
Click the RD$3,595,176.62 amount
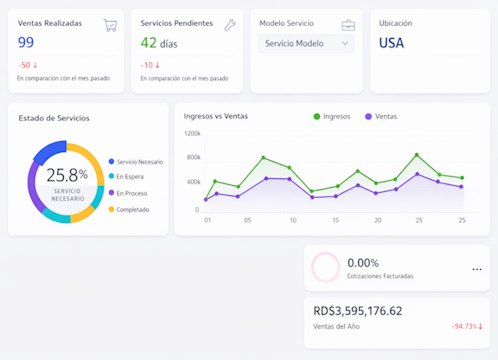click(x=358, y=311)
